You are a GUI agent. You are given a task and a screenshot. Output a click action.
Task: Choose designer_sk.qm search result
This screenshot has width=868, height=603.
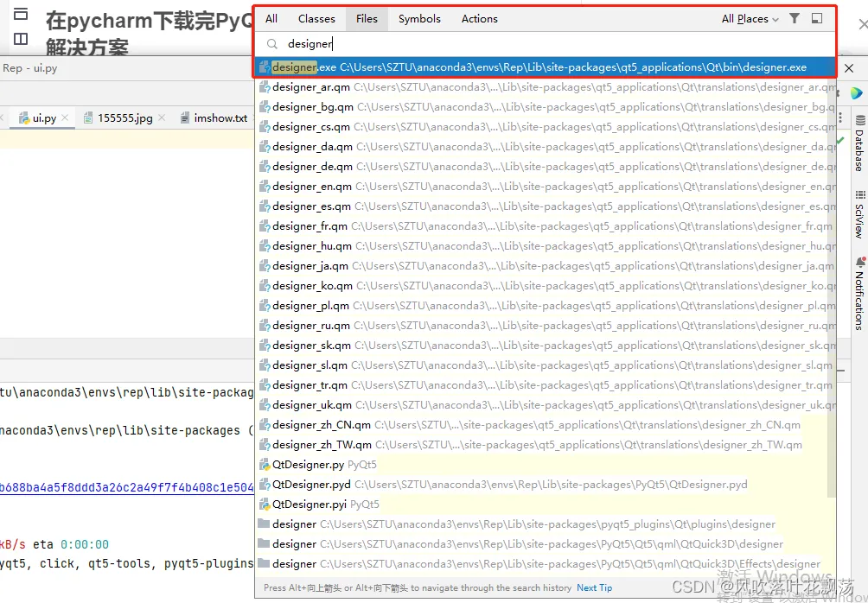pyautogui.click(x=546, y=346)
